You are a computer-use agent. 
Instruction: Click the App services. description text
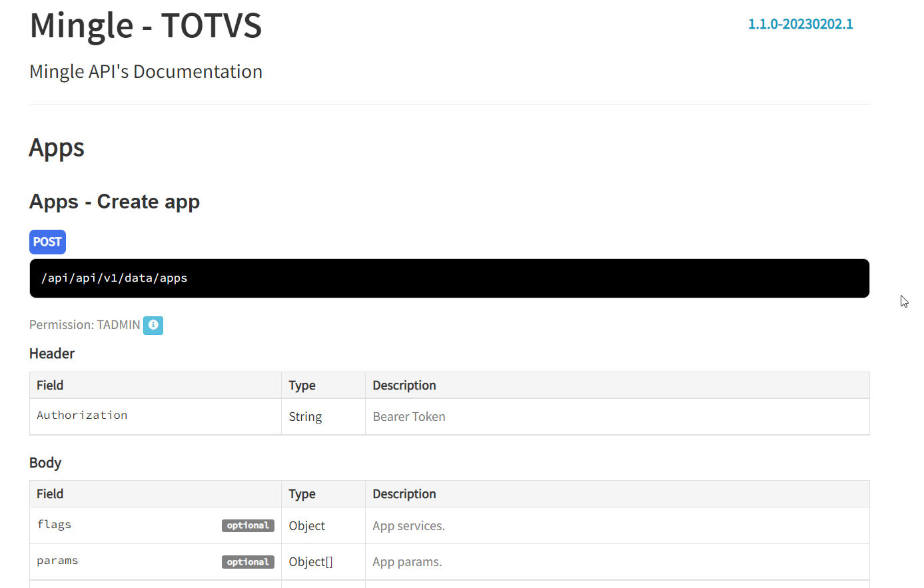[x=408, y=526]
